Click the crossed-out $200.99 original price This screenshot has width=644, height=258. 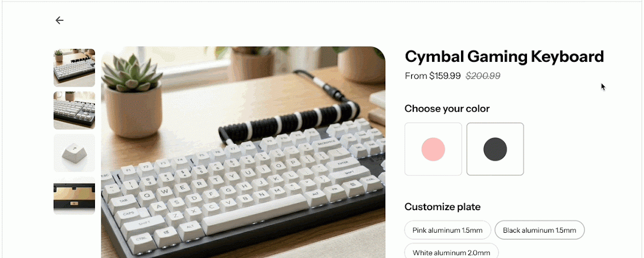(x=483, y=76)
